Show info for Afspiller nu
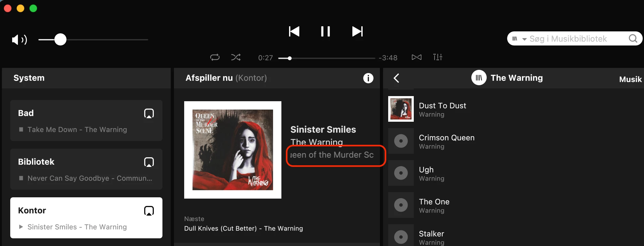Image resolution: width=644 pixels, height=246 pixels. click(368, 78)
